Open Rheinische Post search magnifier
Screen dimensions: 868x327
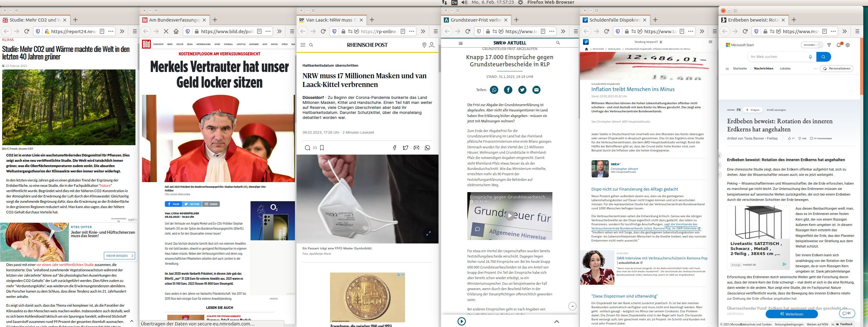tap(311, 45)
